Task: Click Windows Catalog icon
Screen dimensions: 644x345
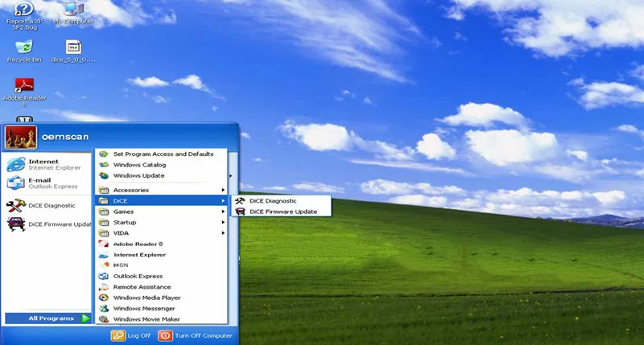Action: 104,165
